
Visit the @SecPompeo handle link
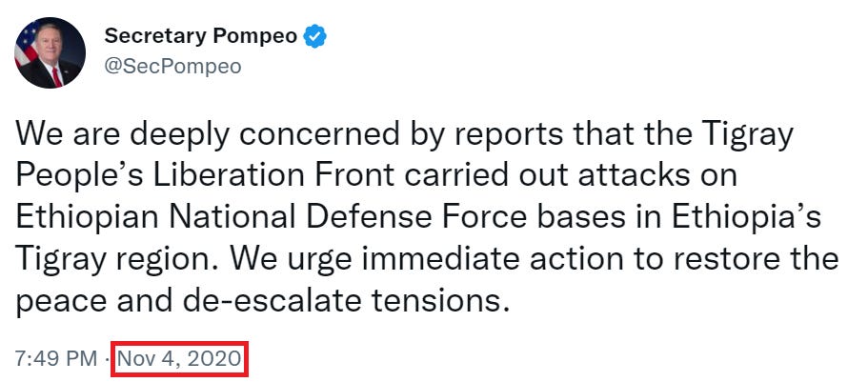click(x=172, y=67)
